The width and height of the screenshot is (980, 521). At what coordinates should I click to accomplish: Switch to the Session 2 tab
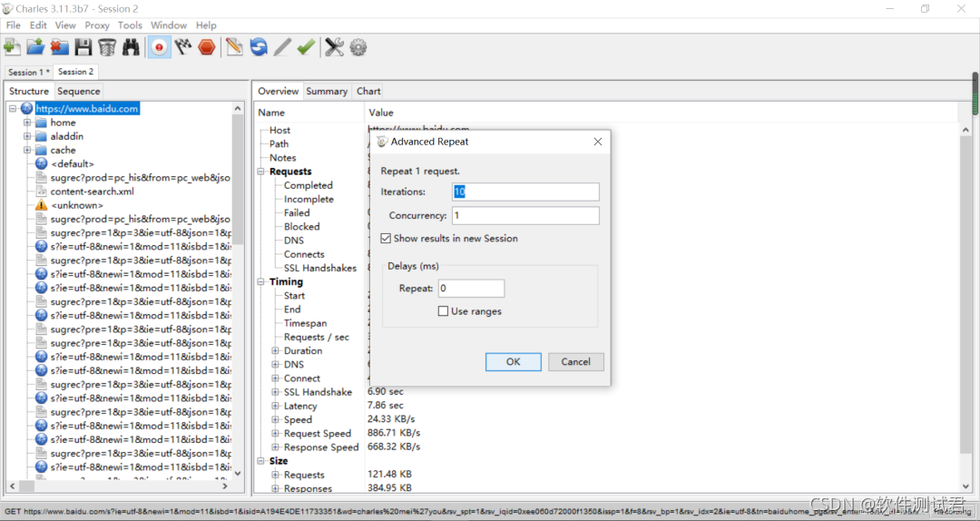point(75,72)
